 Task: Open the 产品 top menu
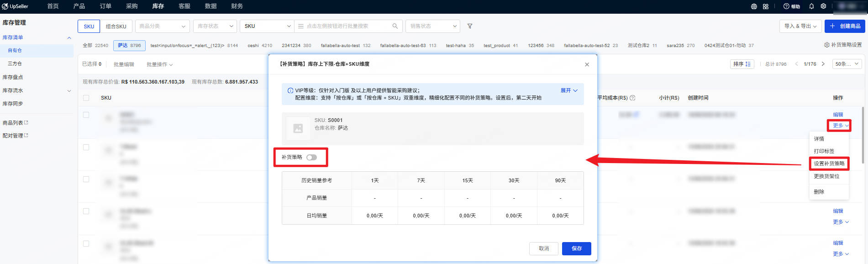tap(79, 6)
